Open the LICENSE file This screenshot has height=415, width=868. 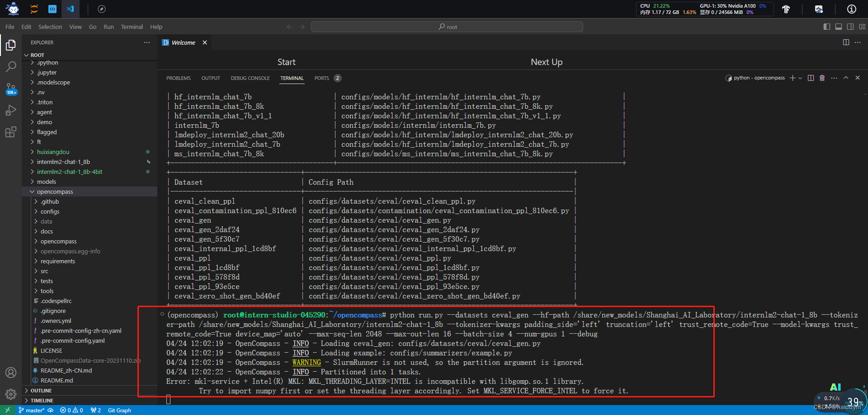90,350
